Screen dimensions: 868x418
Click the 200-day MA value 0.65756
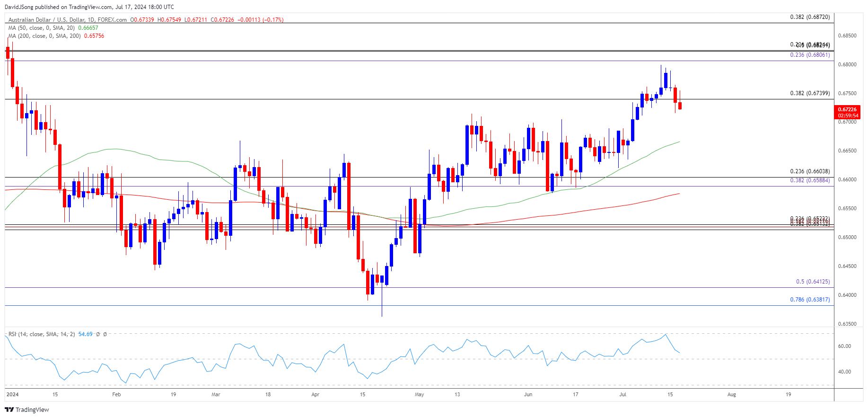tap(94, 36)
